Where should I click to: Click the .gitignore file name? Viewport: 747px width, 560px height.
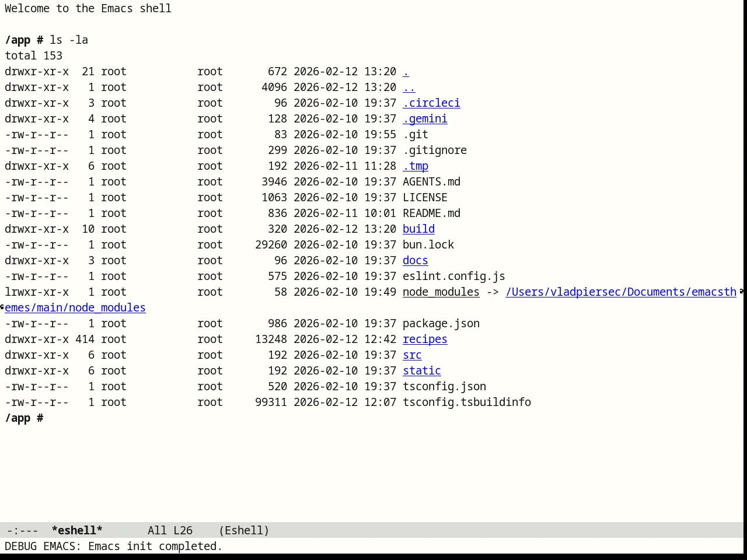435,150
